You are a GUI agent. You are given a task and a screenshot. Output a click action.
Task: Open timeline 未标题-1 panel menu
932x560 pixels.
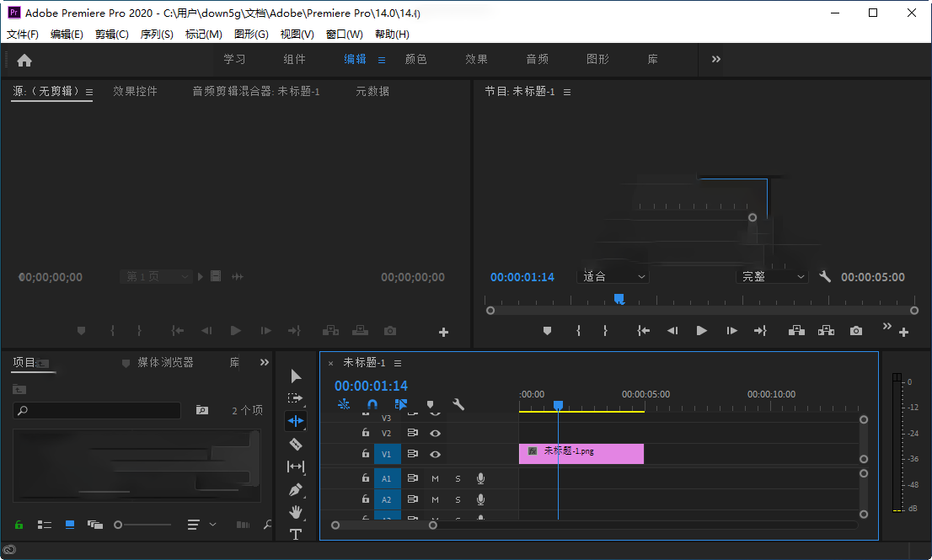coord(398,363)
